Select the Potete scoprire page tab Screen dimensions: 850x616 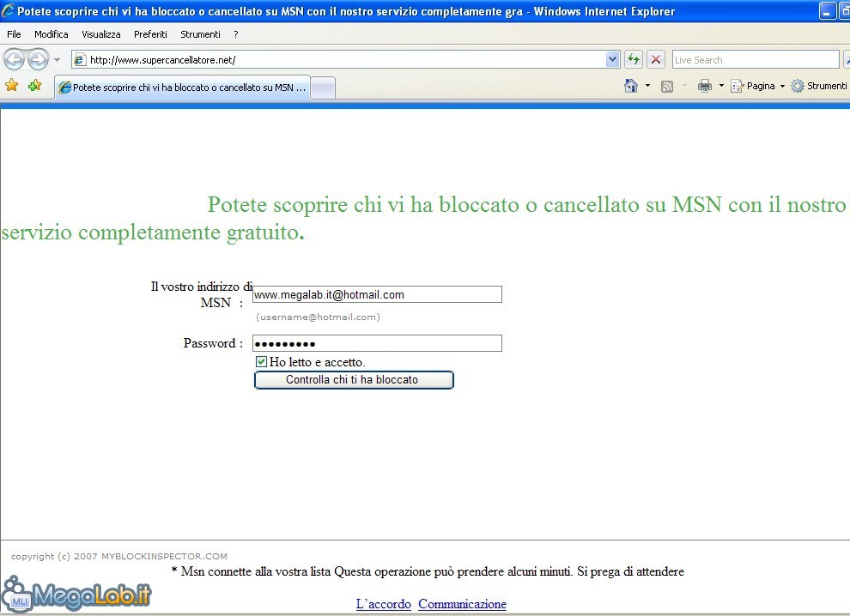click(x=183, y=88)
